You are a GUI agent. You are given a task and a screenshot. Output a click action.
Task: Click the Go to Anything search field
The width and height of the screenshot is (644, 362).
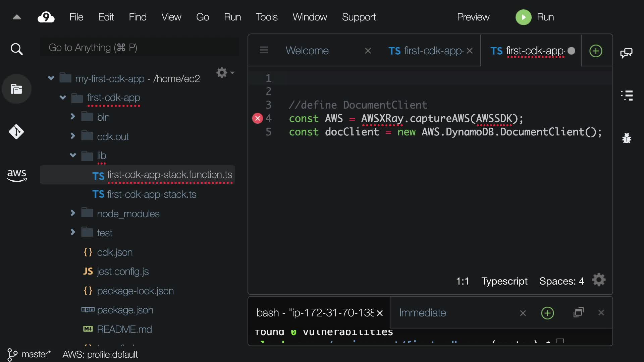point(139,48)
